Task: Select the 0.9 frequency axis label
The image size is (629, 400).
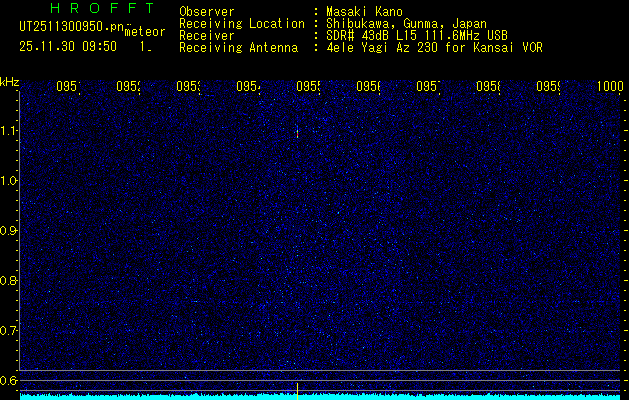Action: 8,231
